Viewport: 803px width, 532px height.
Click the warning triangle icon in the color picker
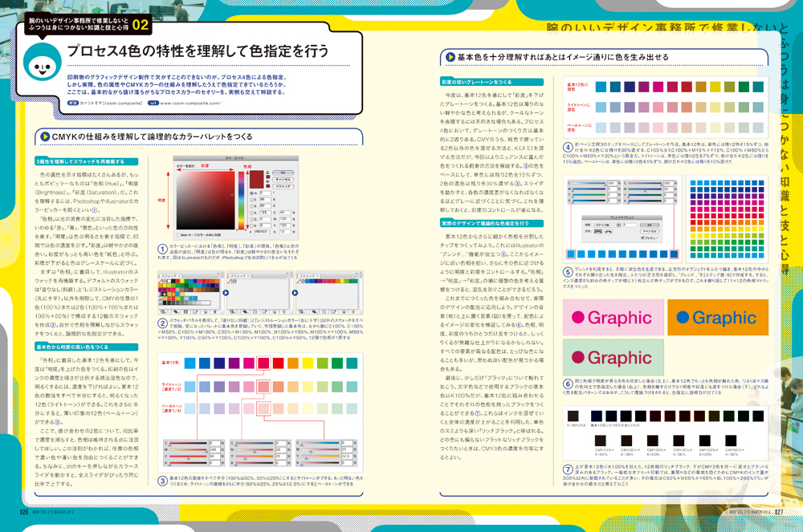point(267,173)
